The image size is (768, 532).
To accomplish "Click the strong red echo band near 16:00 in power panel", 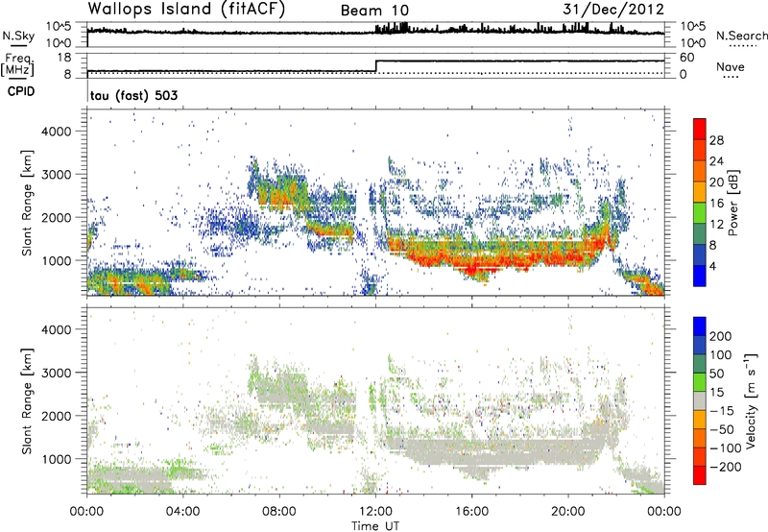I will click(472, 267).
